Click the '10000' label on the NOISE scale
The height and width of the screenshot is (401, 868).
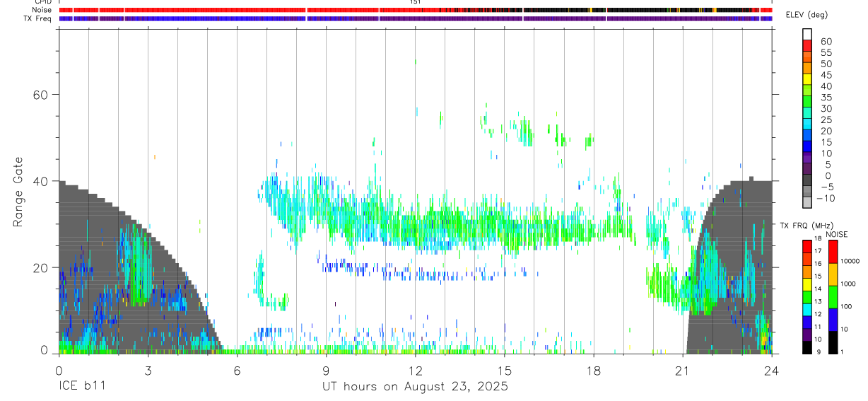click(850, 261)
